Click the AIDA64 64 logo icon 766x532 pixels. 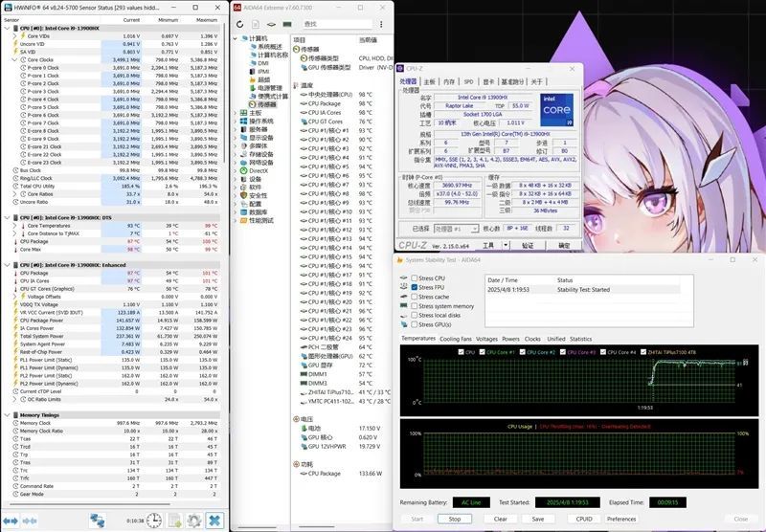237,8
